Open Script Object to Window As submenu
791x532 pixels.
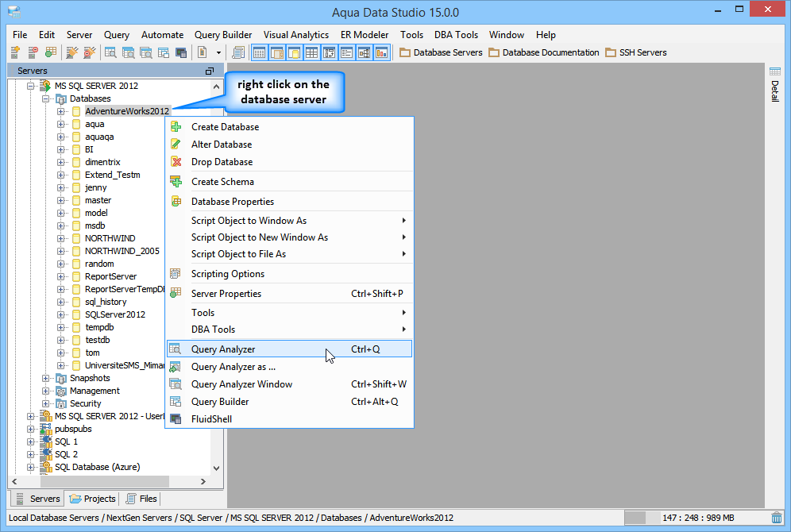(290, 221)
